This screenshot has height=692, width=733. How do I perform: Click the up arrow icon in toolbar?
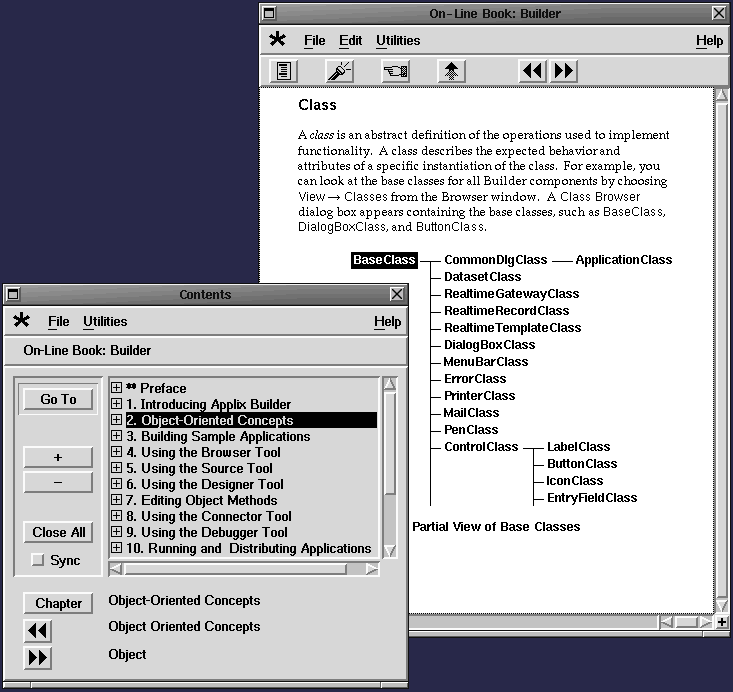(x=451, y=71)
